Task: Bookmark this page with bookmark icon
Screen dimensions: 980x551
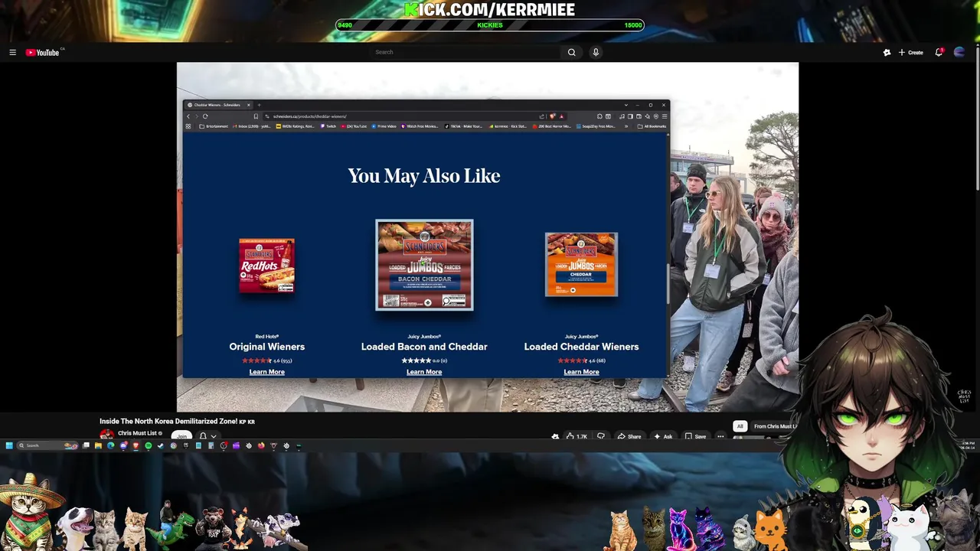Action: coord(256,116)
